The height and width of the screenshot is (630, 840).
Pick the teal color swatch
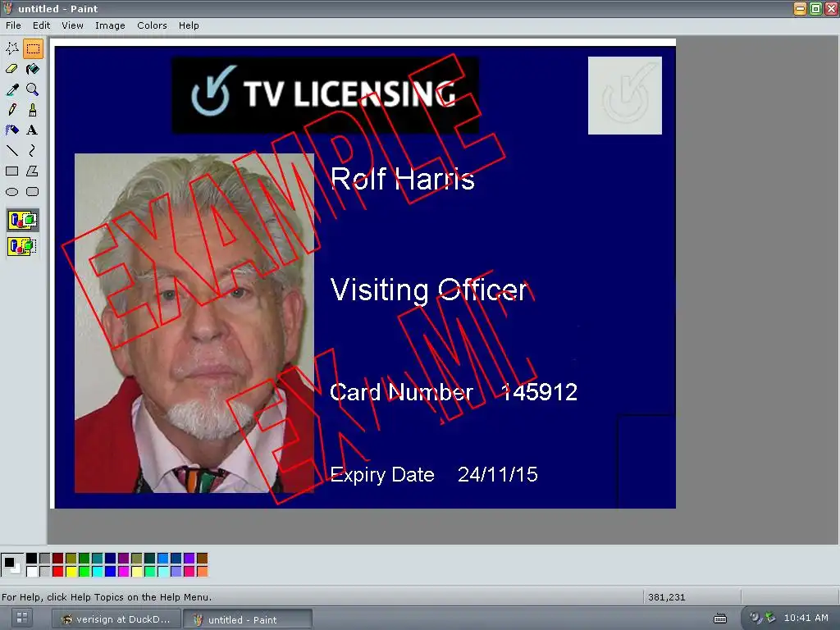97,558
